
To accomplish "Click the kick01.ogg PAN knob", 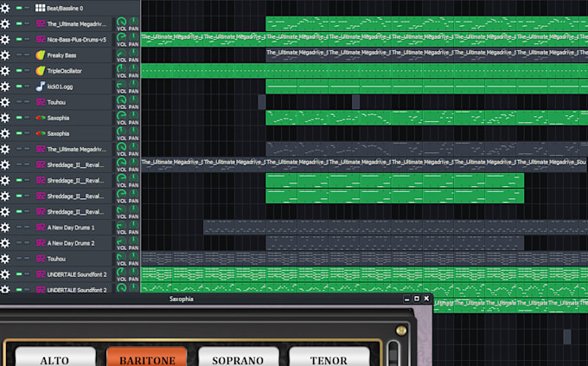I will (133, 84).
